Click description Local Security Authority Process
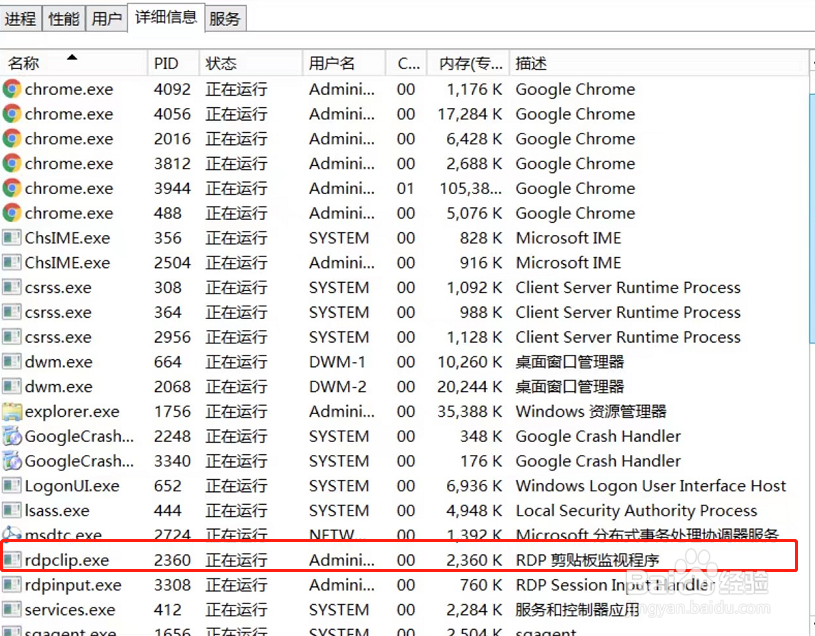This screenshot has width=815, height=636. 636,511
